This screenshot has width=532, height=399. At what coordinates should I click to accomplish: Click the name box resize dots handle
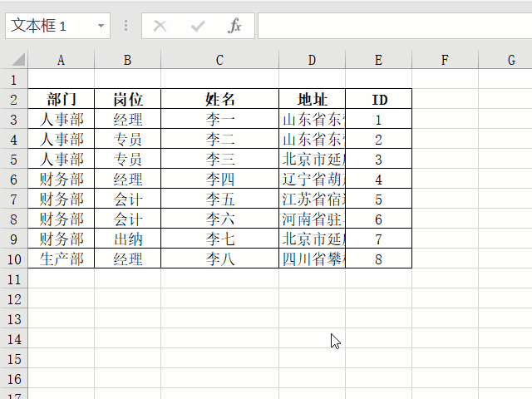126,26
